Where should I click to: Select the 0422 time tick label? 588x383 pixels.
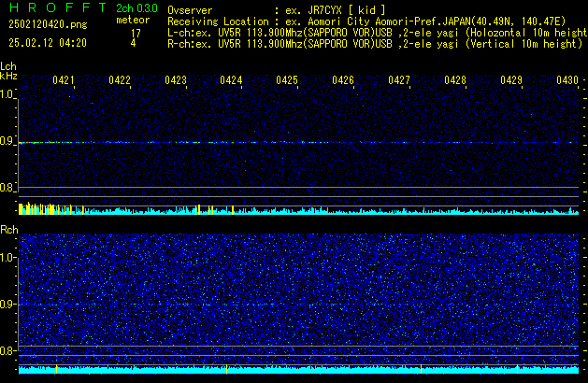120,80
